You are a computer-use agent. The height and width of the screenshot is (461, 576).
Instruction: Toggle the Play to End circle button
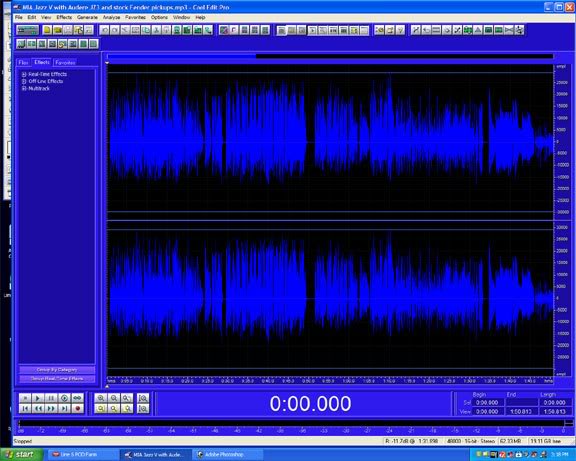64,398
